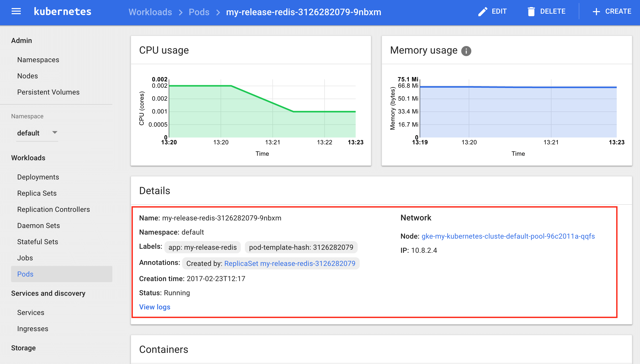The width and height of the screenshot is (640, 364).
Task: Select Stateful Sets in sidebar
Action: tap(37, 242)
